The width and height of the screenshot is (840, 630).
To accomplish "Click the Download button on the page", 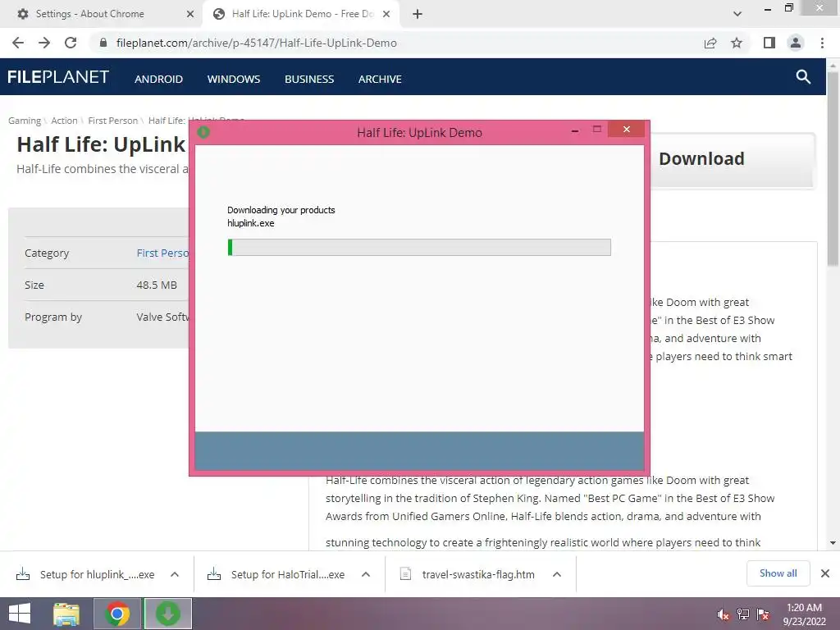I will click(x=732, y=160).
